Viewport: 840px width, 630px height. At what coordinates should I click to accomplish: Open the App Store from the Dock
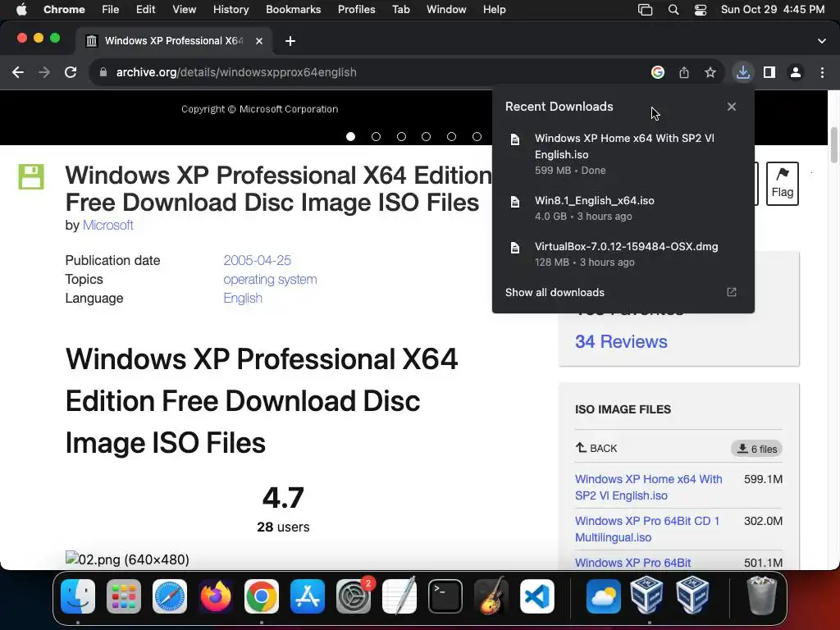(308, 596)
